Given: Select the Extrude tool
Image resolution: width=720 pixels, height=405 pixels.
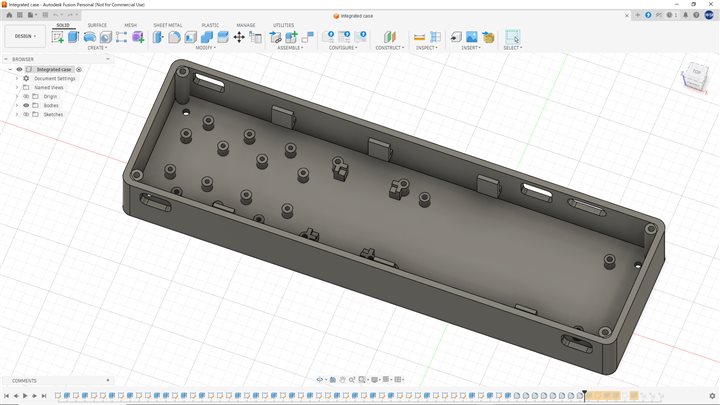Looking at the screenshot, I should pos(73,37).
